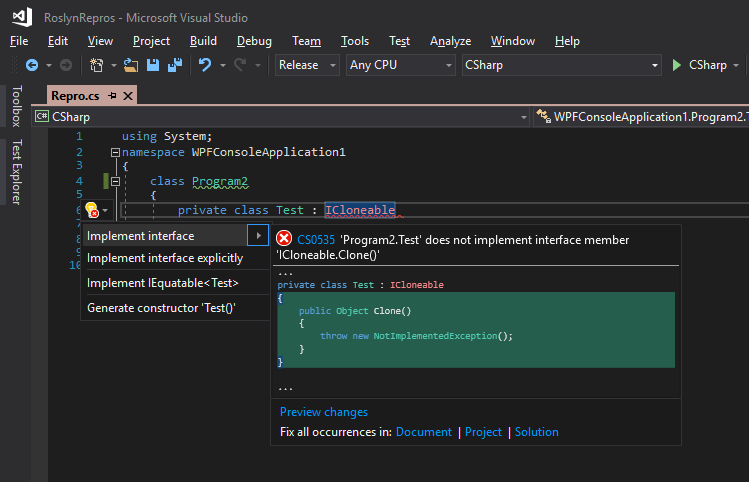The image size is (749, 482).
Task: Open the Undo history dropdown arrow
Action: 223,65
